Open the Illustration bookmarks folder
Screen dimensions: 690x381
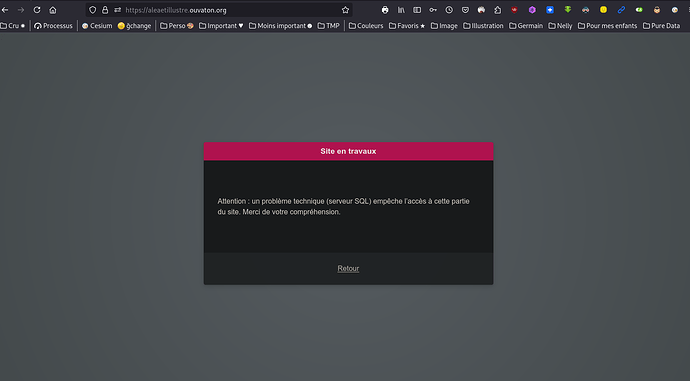click(x=483, y=26)
